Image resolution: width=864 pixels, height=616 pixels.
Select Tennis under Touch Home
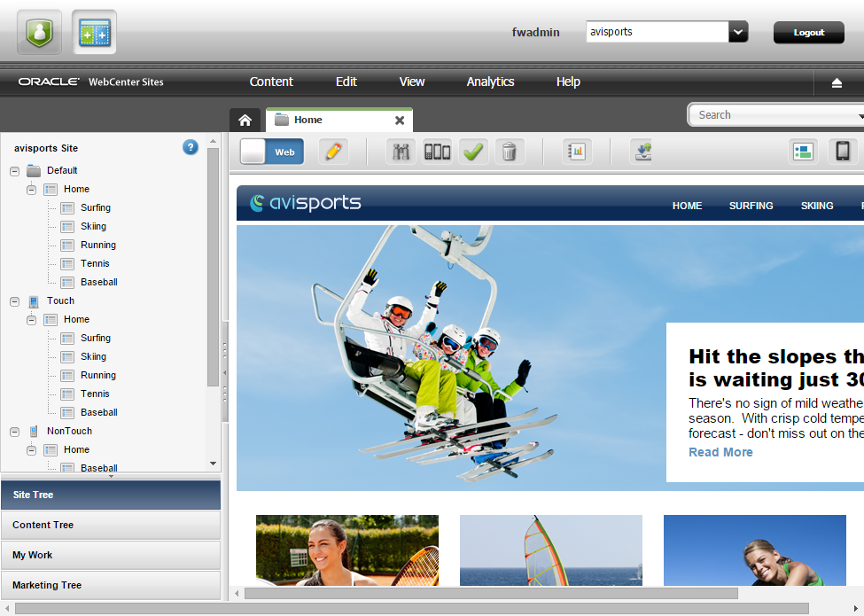pos(95,394)
